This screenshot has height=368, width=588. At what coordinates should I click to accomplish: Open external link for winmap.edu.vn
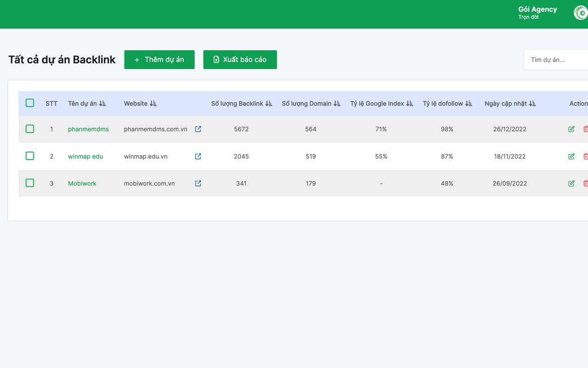coord(198,156)
